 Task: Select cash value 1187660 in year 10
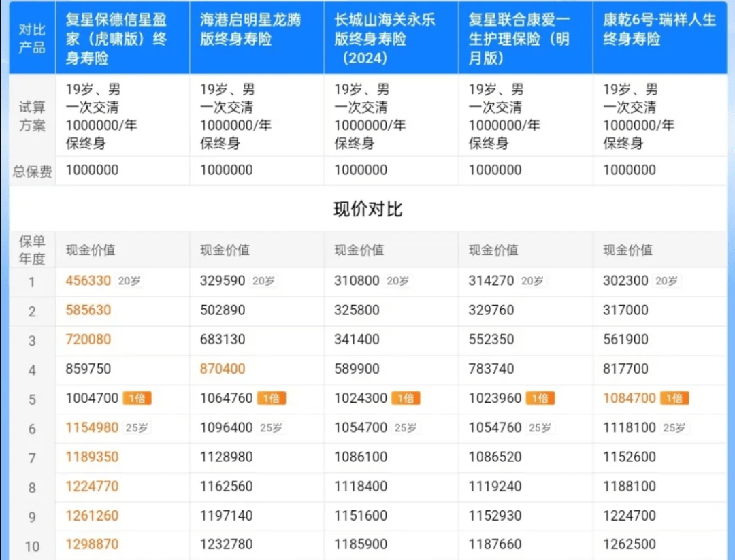[x=495, y=544]
